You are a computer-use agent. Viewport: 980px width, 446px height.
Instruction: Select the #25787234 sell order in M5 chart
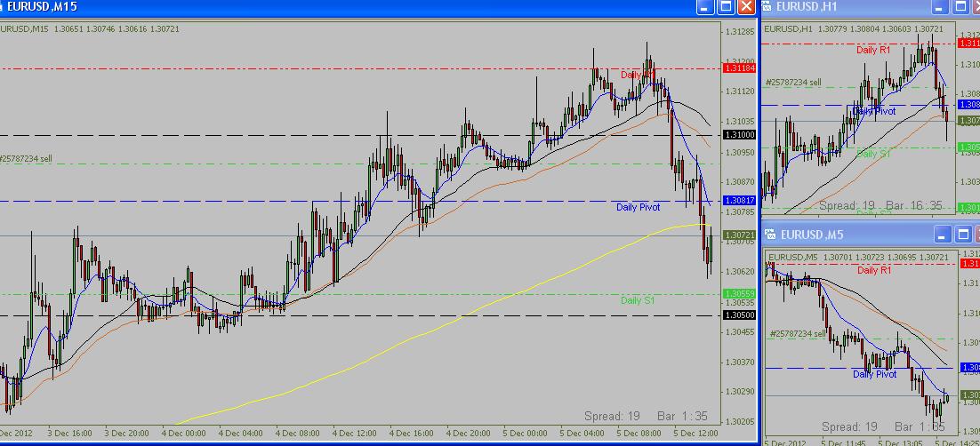[x=798, y=334]
